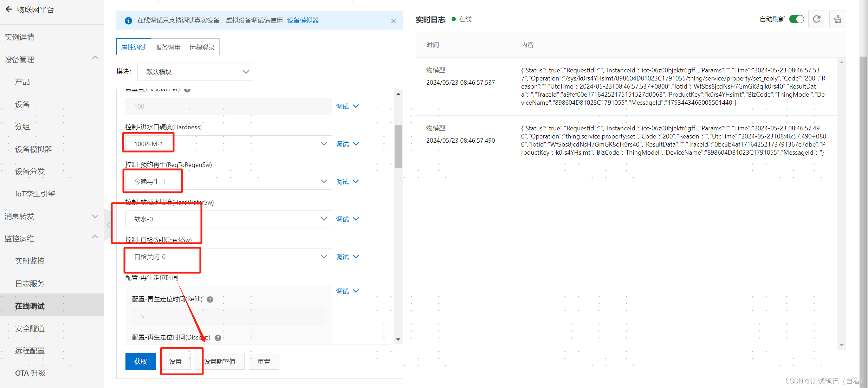Click the property list scroll-down arrow
The image size is (868, 388).
pos(398,339)
